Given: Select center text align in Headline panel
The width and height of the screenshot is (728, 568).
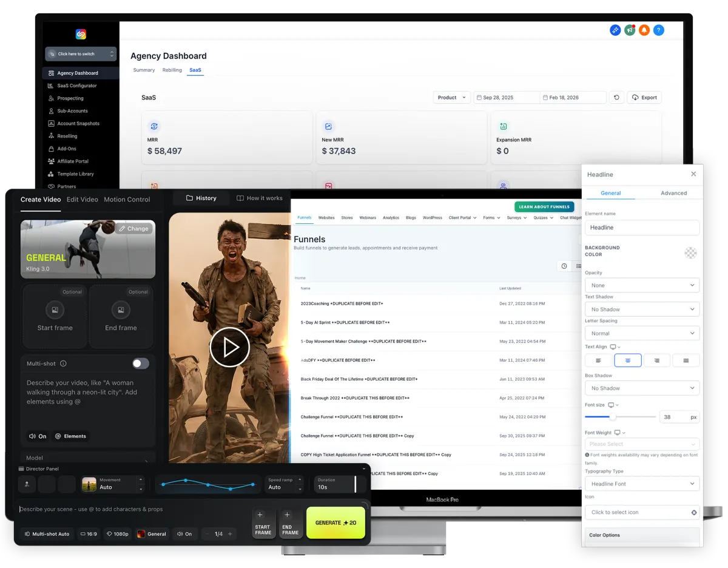Looking at the screenshot, I should tap(628, 360).
